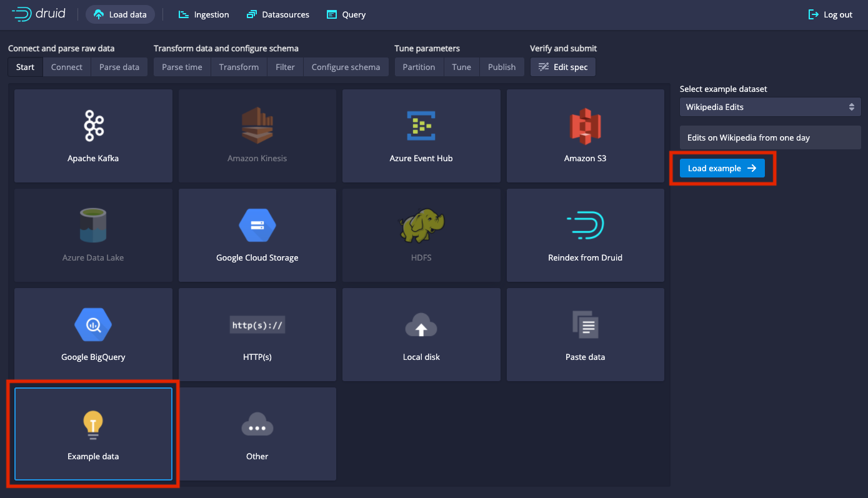Choose the Other source tile
Viewport: 868px width, 498px height.
[257, 434]
